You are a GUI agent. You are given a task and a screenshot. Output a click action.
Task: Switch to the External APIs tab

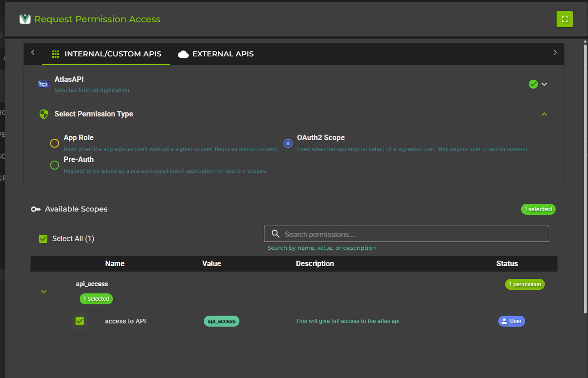tap(216, 54)
